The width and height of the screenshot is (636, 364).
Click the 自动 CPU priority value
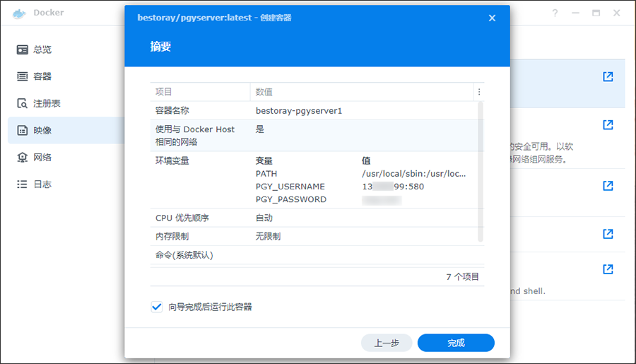[x=264, y=218]
